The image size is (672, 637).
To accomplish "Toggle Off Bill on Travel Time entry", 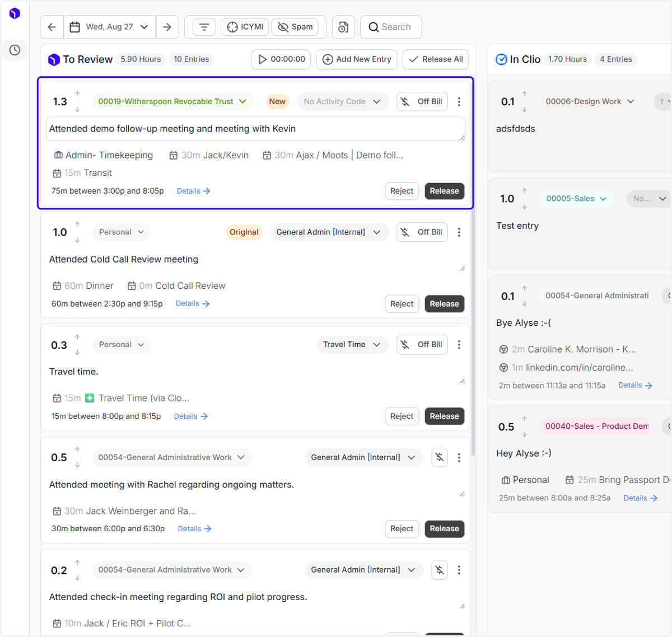I will [x=422, y=345].
